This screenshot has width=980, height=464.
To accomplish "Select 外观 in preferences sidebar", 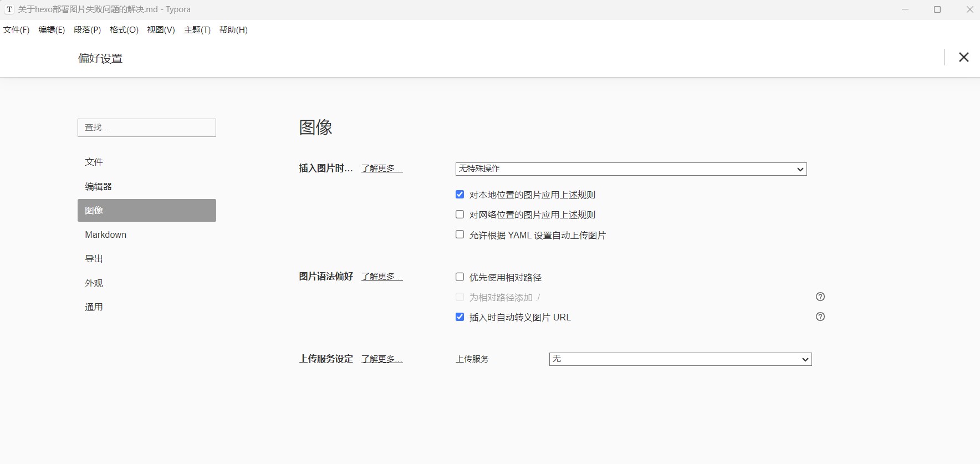I will [x=147, y=283].
